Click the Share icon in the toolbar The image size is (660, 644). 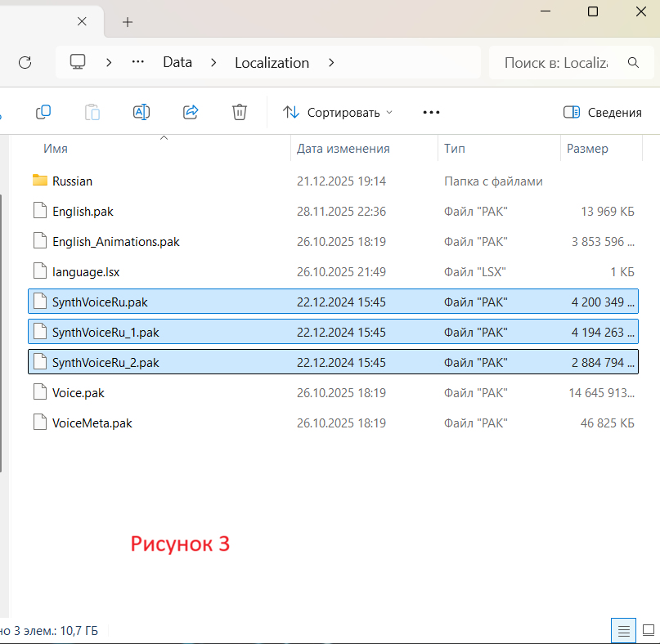(x=191, y=112)
